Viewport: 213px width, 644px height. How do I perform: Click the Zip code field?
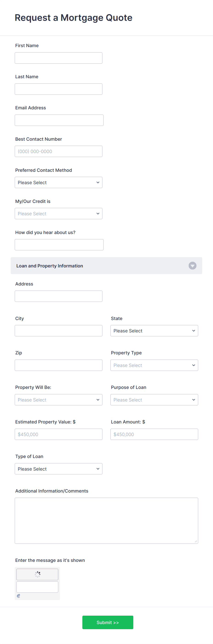point(58,365)
